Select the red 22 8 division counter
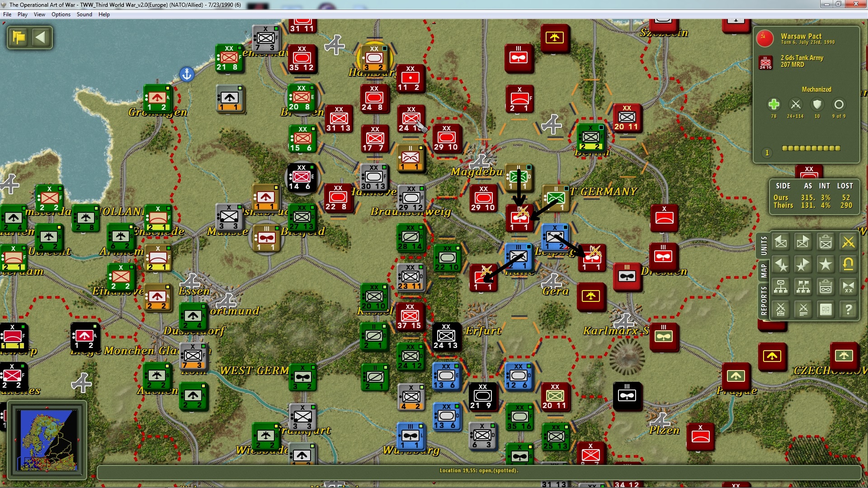This screenshot has width=868, height=488. click(x=338, y=197)
